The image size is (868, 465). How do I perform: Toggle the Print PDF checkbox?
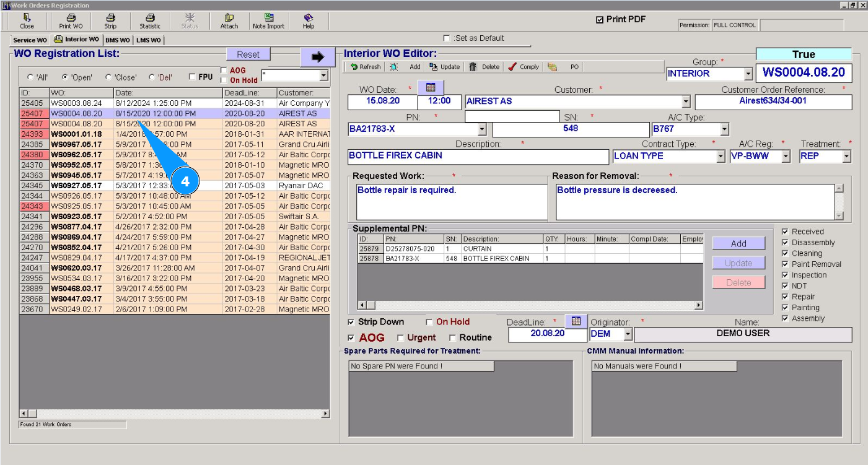coord(599,20)
